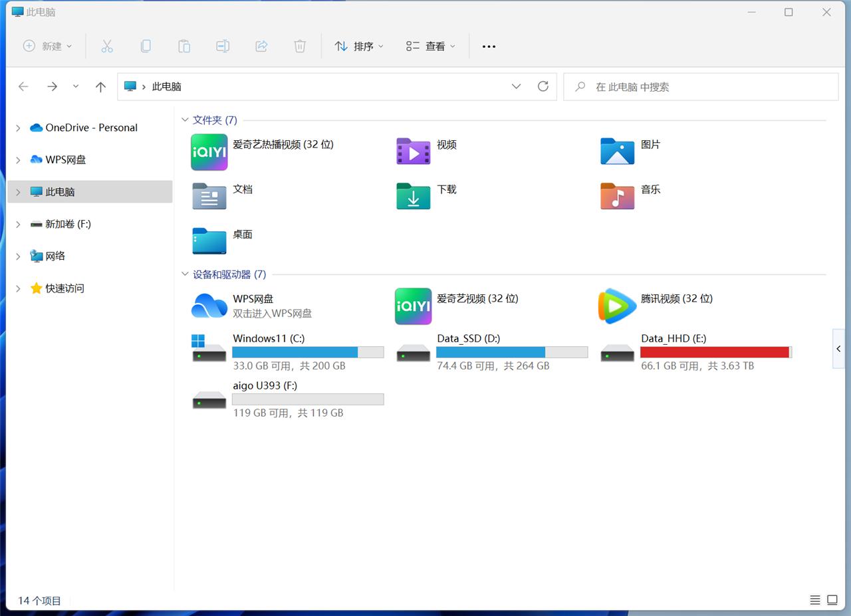851x616 pixels.
Task: Expand OneDrive - Personal in the sidebar
Action: pos(17,128)
